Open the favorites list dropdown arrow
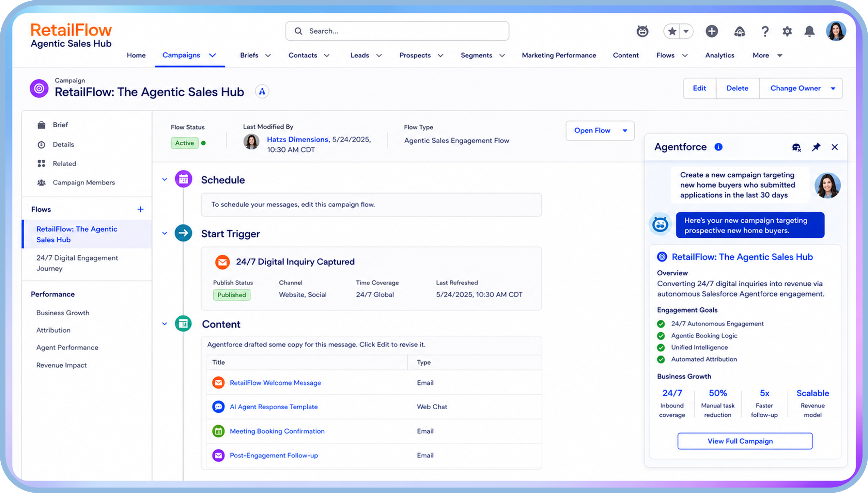Image resolution: width=868 pixels, height=493 pixels. (x=686, y=31)
